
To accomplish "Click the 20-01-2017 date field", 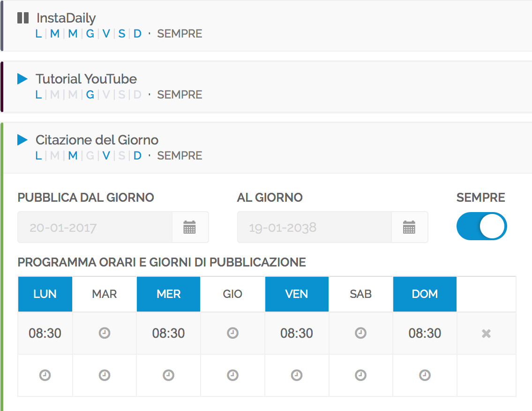I will pyautogui.click(x=94, y=227).
